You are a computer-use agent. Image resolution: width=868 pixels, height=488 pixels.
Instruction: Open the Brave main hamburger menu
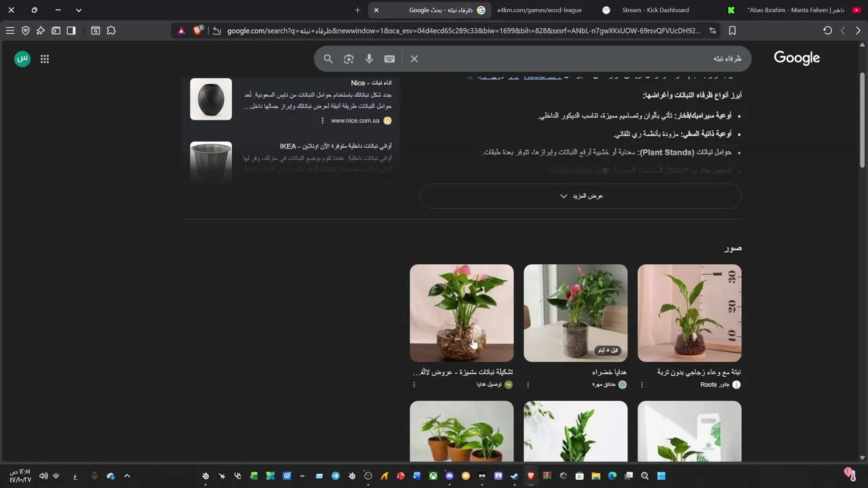(x=10, y=30)
